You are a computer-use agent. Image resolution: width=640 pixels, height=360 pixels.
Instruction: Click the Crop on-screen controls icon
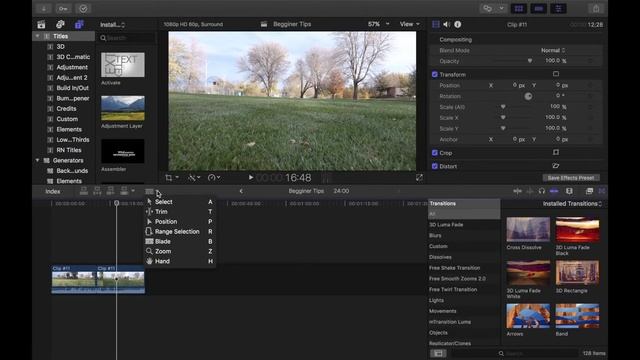click(556, 152)
